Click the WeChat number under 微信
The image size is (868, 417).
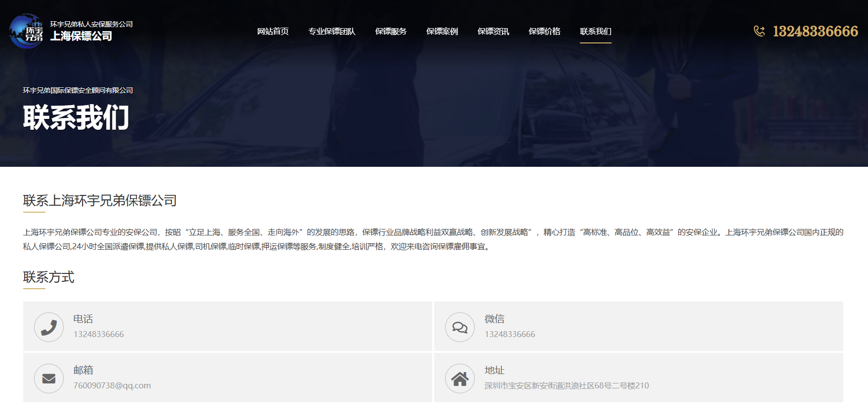510,334
